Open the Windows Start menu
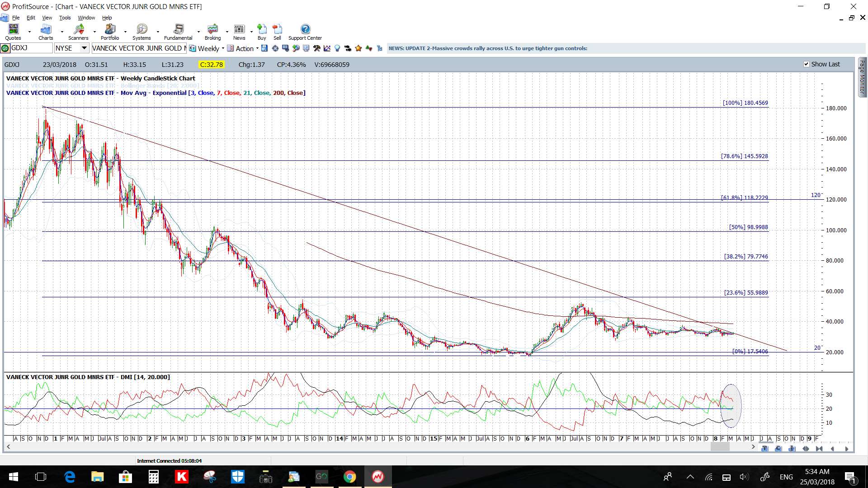This screenshot has width=868, height=488. pyautogui.click(x=13, y=477)
